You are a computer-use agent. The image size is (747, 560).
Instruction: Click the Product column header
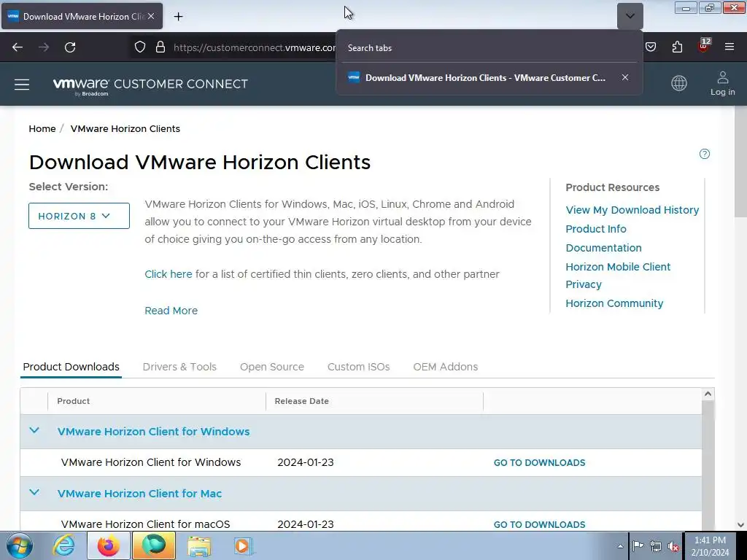[x=74, y=401]
